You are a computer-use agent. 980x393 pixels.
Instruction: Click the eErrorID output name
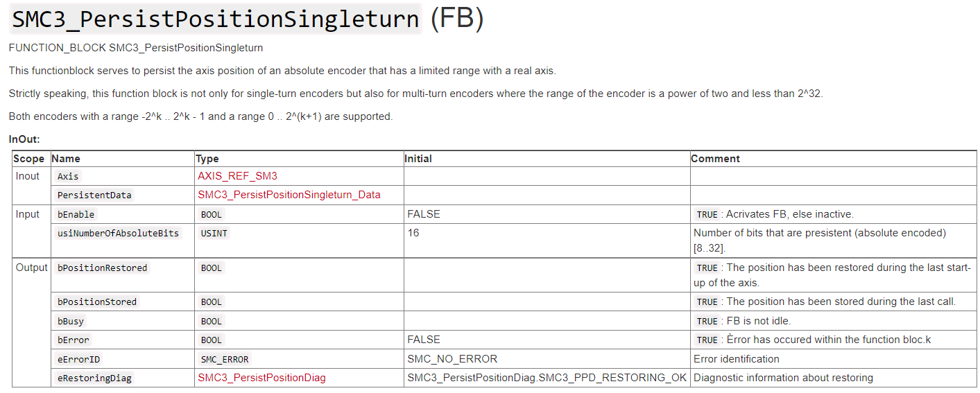tap(78, 360)
